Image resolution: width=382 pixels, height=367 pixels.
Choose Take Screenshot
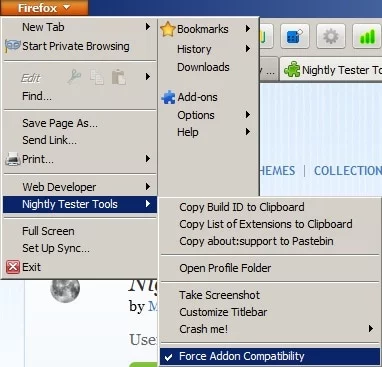pyautogui.click(x=270, y=295)
